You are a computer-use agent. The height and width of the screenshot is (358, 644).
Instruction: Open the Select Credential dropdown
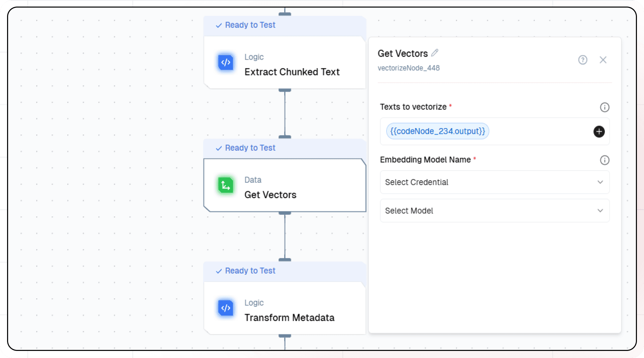click(489, 182)
